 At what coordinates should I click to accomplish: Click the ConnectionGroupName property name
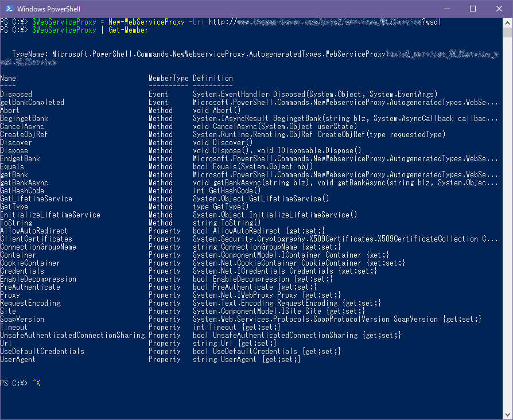click(x=38, y=247)
